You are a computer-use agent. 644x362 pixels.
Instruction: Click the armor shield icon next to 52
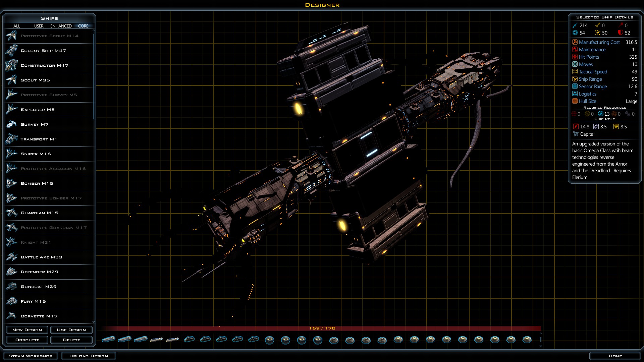(x=621, y=33)
